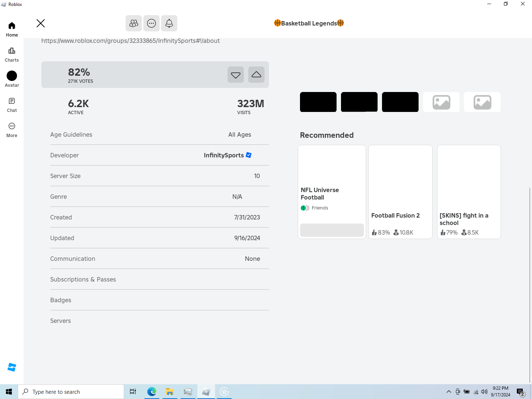
Task: Select the fifth placeholder image thumbnail
Action: point(482,102)
